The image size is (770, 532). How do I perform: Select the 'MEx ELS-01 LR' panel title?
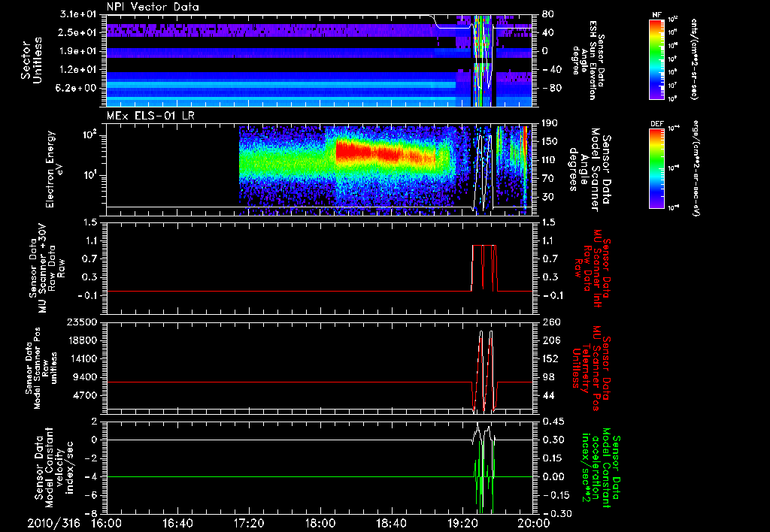(x=150, y=116)
